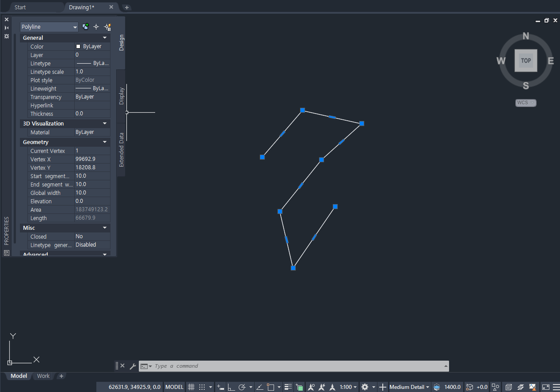This screenshot has width=560, height=392.
Task: Select the Work layout tab
Action: 43,376
